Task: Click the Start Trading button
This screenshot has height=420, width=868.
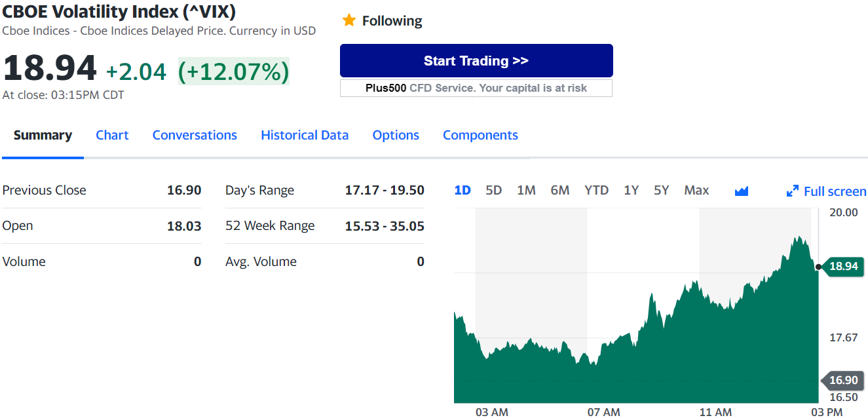Action: (x=476, y=61)
